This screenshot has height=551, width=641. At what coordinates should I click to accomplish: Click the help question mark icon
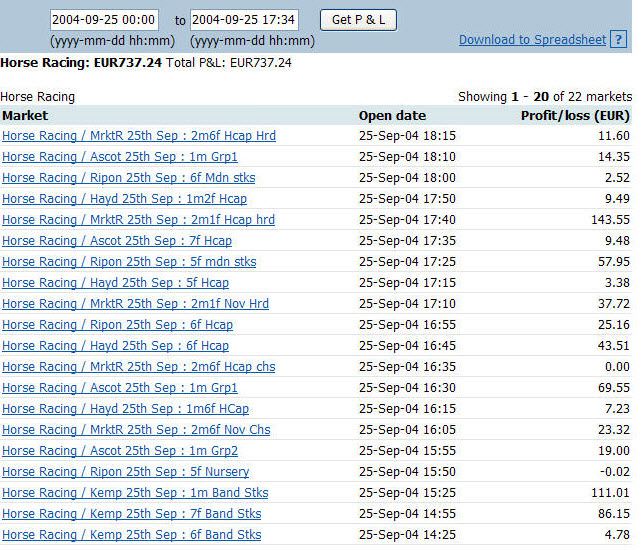coord(619,40)
